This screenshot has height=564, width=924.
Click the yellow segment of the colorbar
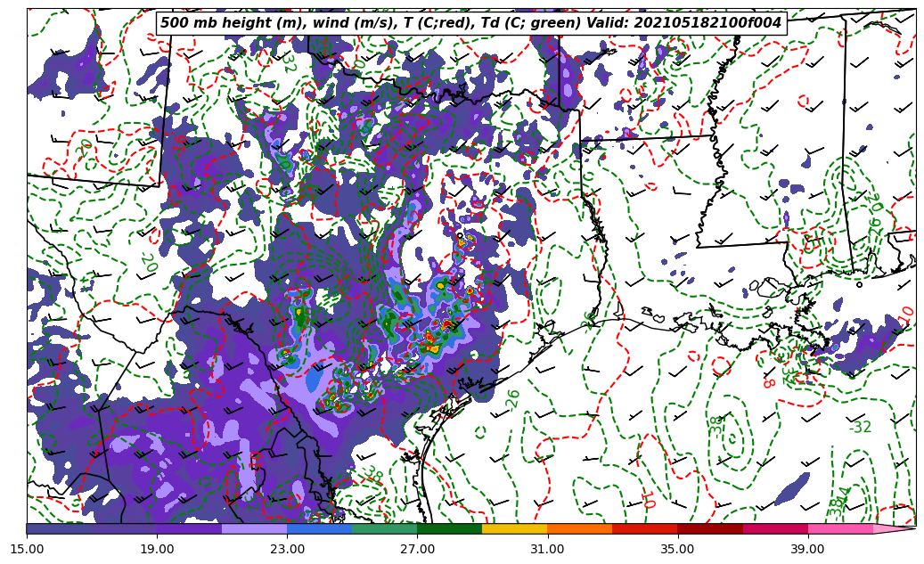[514, 528]
